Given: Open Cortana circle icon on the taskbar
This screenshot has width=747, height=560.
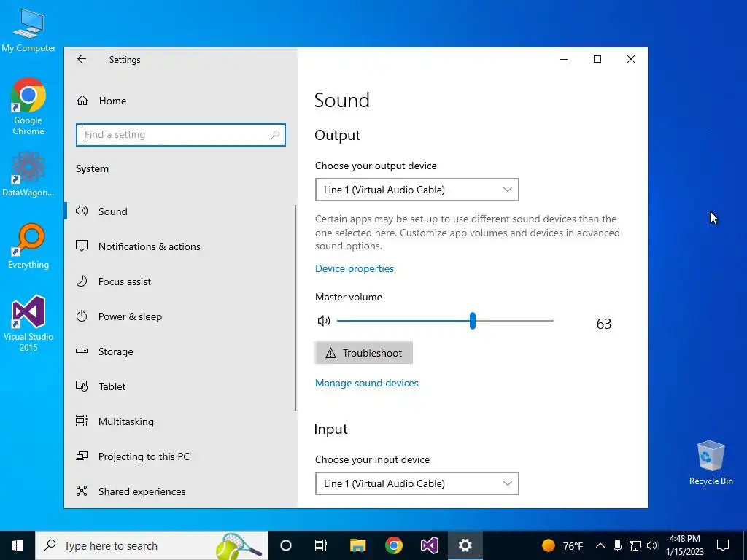Looking at the screenshot, I should pos(286,545).
